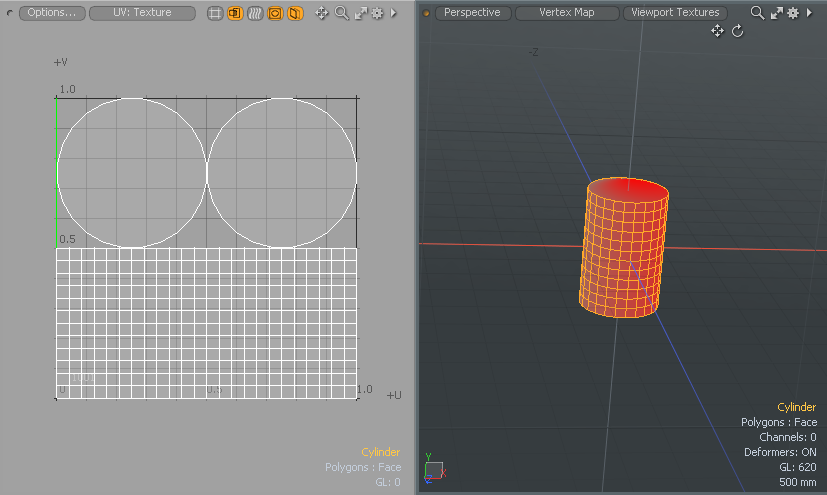This screenshot has width=827, height=495.
Task: Click the pan arrows icon in UV view
Action: click(x=322, y=13)
